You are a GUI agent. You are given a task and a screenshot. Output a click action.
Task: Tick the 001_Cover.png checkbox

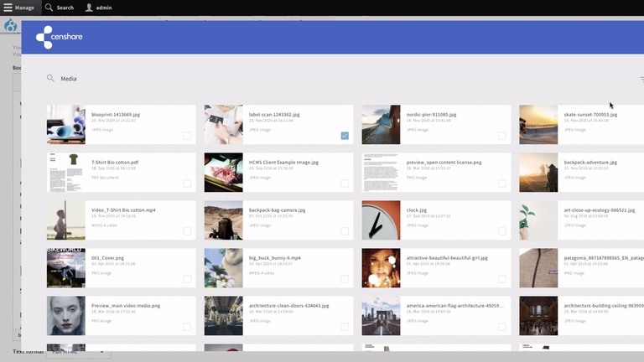pos(187,279)
